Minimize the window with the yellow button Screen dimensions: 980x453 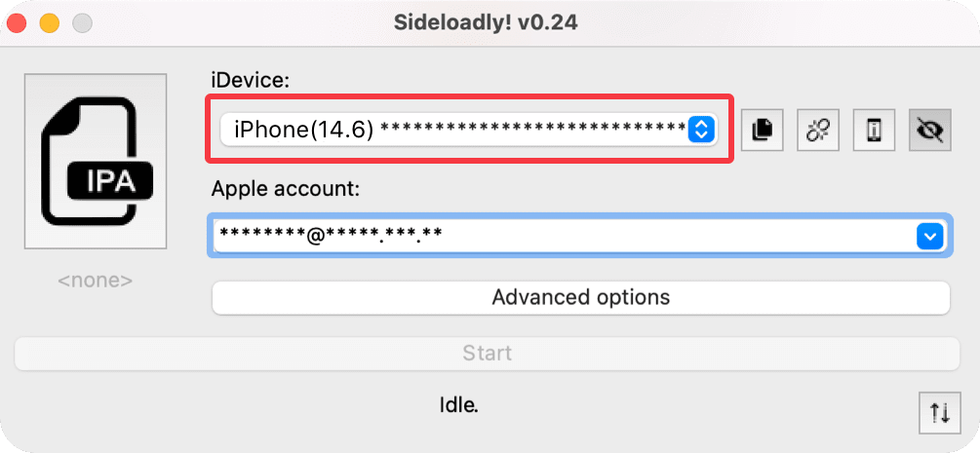pos(49,22)
